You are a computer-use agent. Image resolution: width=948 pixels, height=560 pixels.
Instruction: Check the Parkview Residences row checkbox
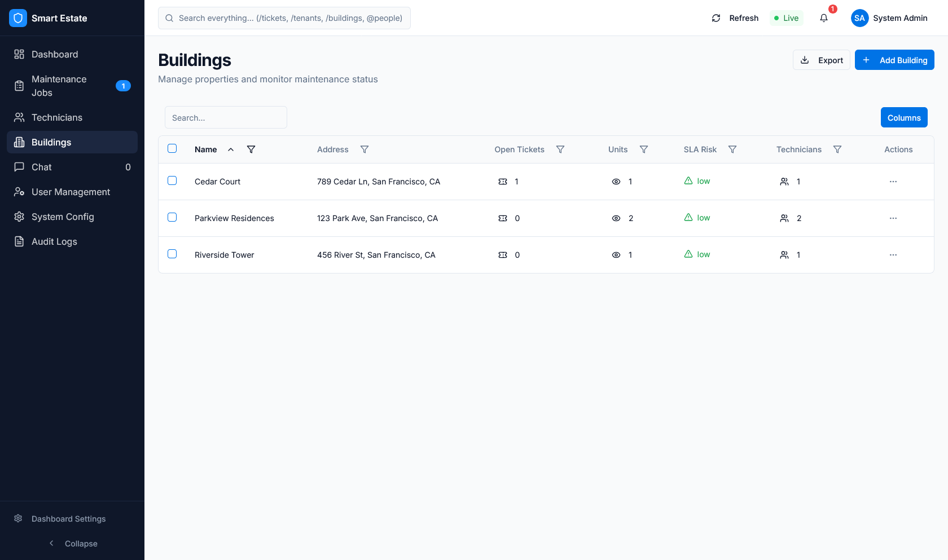[172, 217]
